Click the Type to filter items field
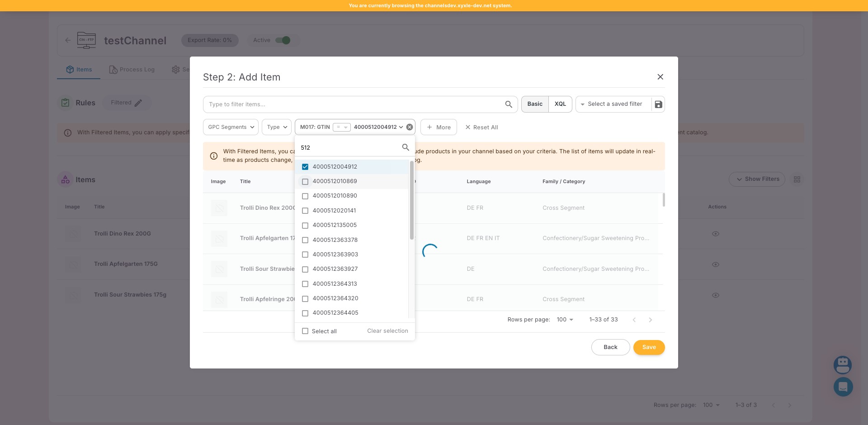868x425 pixels. pyautogui.click(x=353, y=104)
